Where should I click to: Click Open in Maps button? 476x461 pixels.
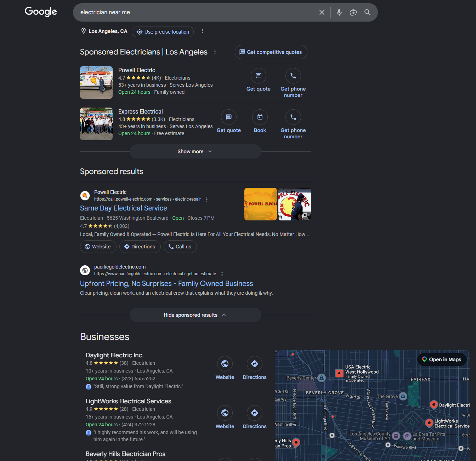442,359
